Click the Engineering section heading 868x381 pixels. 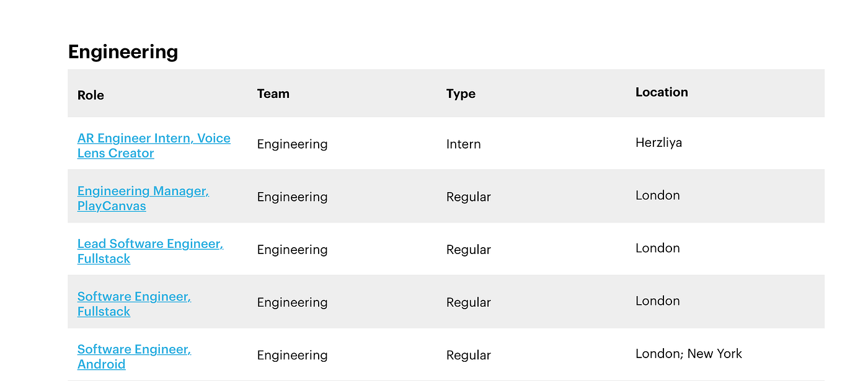[x=123, y=52]
